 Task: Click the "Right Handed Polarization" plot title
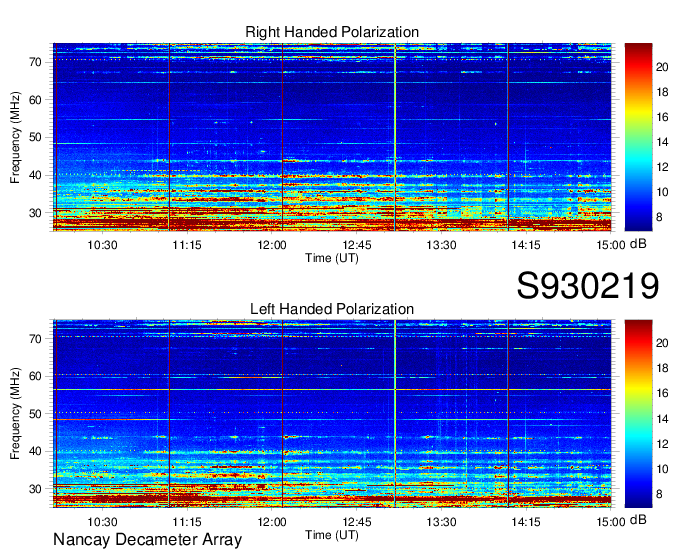pyautogui.click(x=332, y=32)
